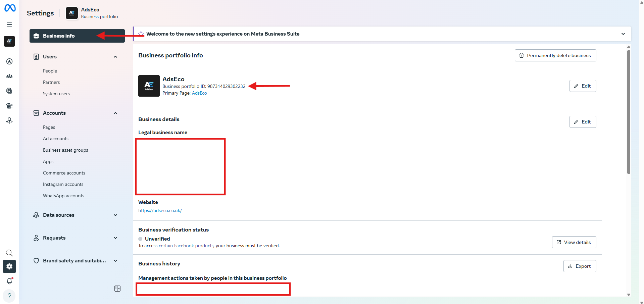This screenshot has height=304, width=644.
Task: Click the AdsEco portfolio thumbnail image
Action: point(149,86)
